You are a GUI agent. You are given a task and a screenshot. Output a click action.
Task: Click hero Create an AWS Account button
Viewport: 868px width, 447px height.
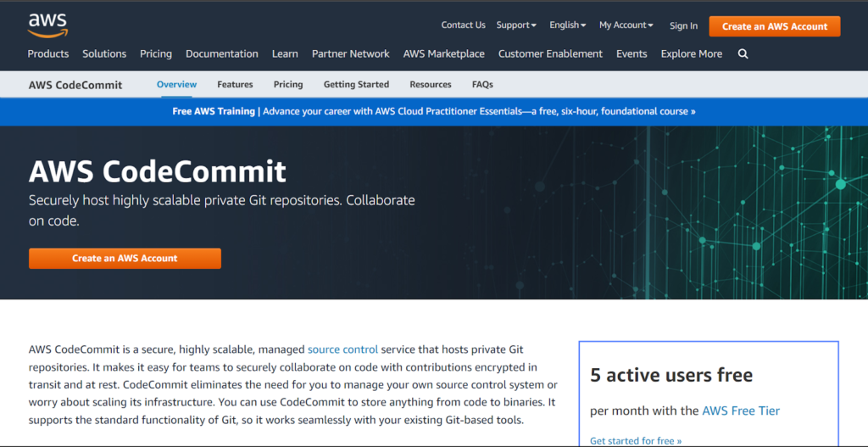[x=125, y=258]
